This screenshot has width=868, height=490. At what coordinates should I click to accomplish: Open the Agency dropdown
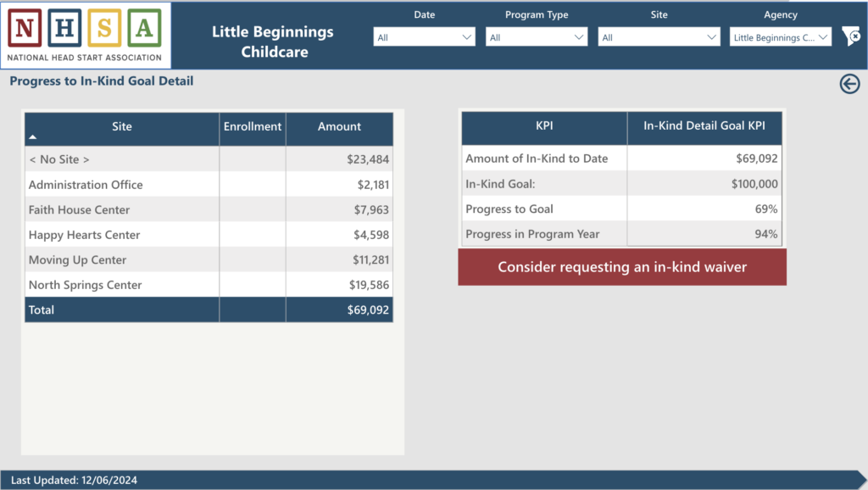coord(780,37)
